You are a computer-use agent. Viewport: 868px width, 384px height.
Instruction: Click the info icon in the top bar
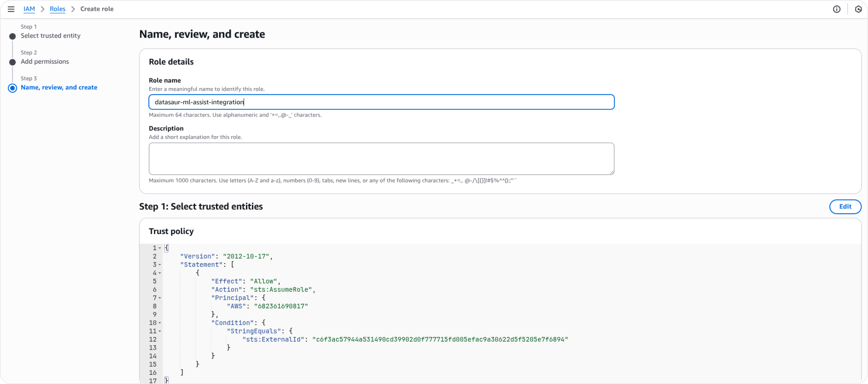coord(837,9)
